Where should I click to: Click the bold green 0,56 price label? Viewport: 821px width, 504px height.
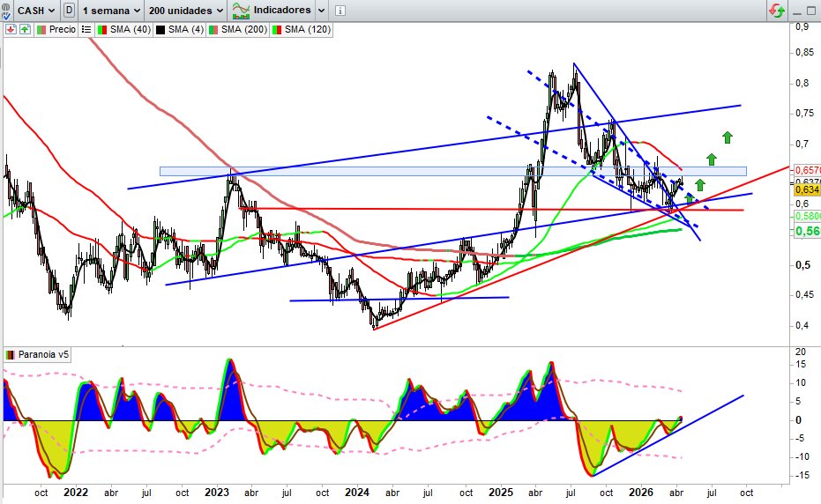coord(807,231)
